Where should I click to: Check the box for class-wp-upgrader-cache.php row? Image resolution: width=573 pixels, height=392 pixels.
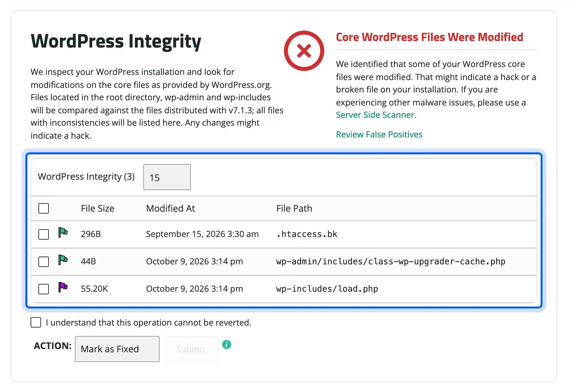tap(44, 262)
